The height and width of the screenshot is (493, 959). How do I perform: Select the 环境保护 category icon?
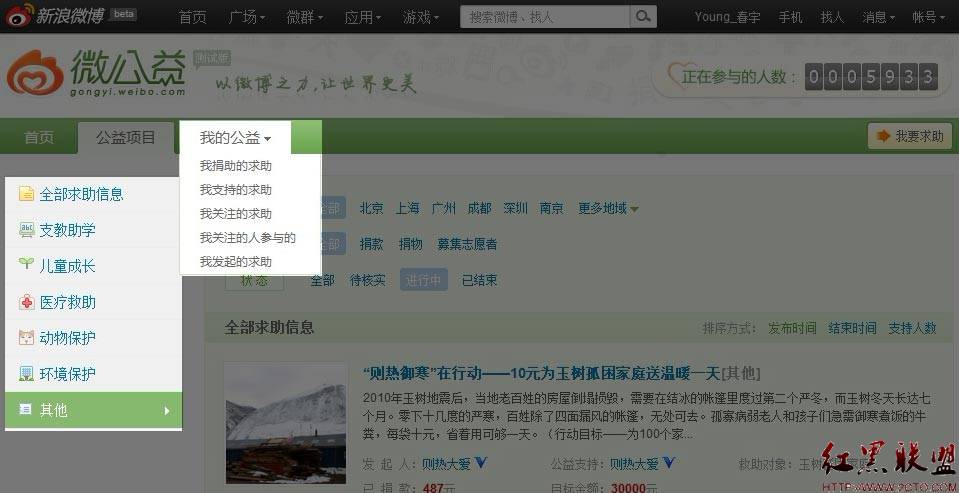pos(26,374)
